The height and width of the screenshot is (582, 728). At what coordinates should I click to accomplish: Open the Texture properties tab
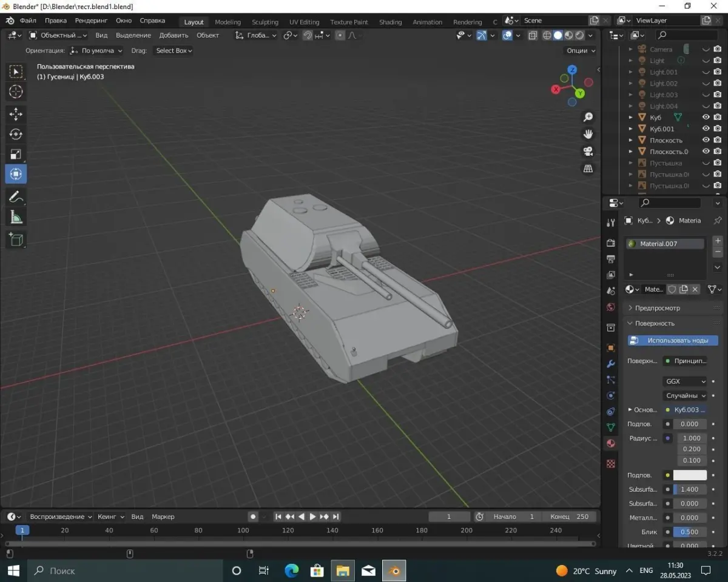pos(611,463)
